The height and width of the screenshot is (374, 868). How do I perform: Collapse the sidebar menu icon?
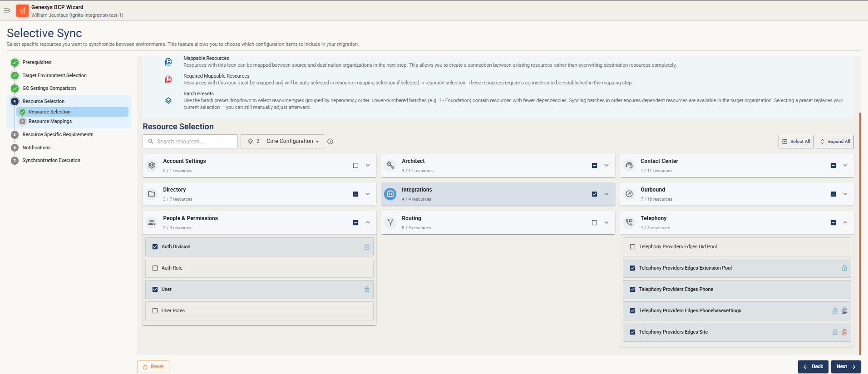coord(7,10)
